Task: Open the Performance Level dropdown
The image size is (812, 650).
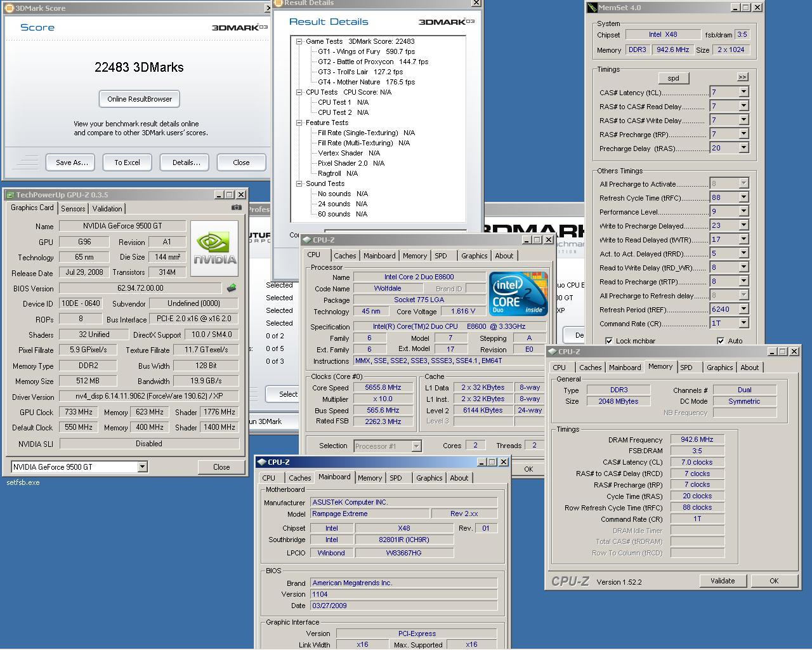Action: 743,211
